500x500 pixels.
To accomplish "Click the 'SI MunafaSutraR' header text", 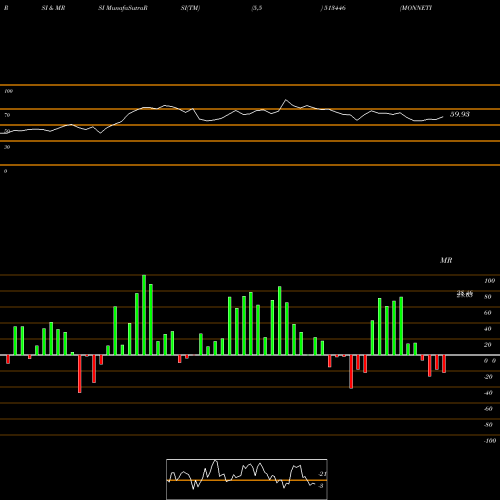I will (x=123, y=8).
